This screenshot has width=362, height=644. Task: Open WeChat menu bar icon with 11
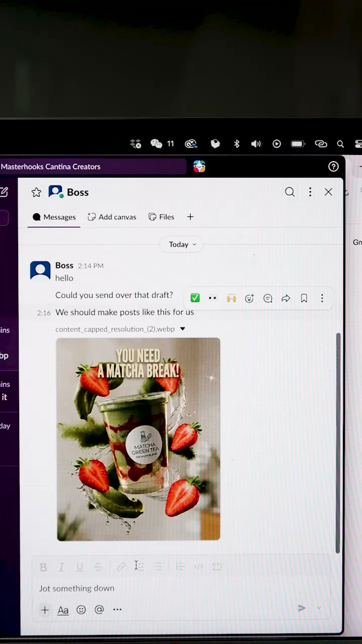click(162, 144)
